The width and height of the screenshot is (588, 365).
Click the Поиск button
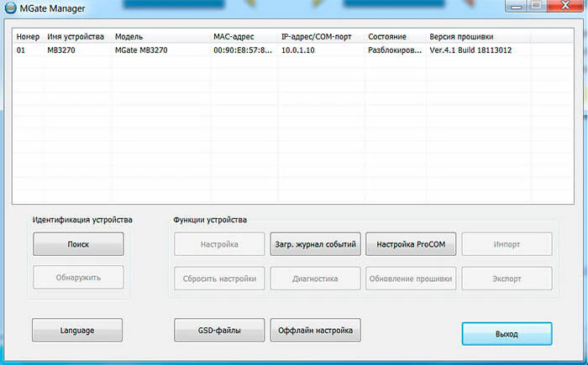point(78,244)
